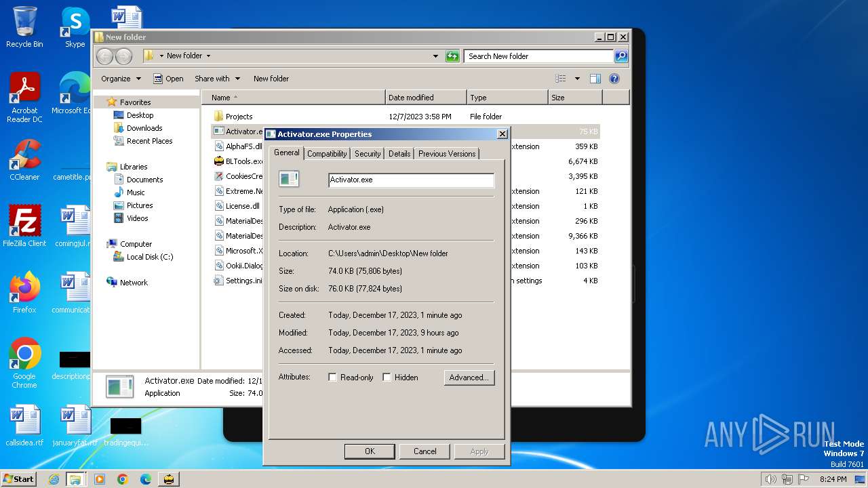Select Music under Libraries

(x=136, y=192)
